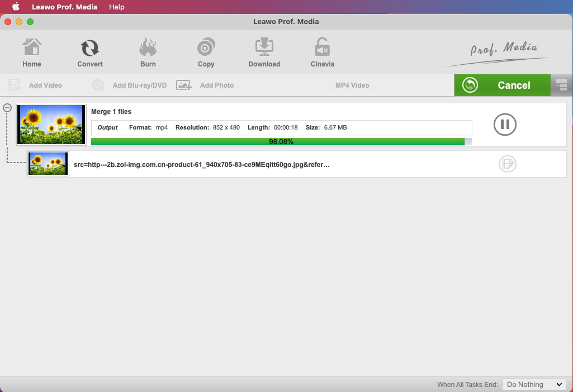
Task: Click the edit icon on the sunflower file row
Action: pos(507,164)
